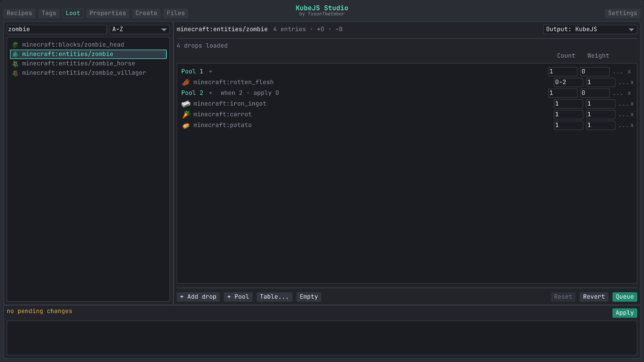
Task: Click the carrot item icon
Action: [x=186, y=115]
